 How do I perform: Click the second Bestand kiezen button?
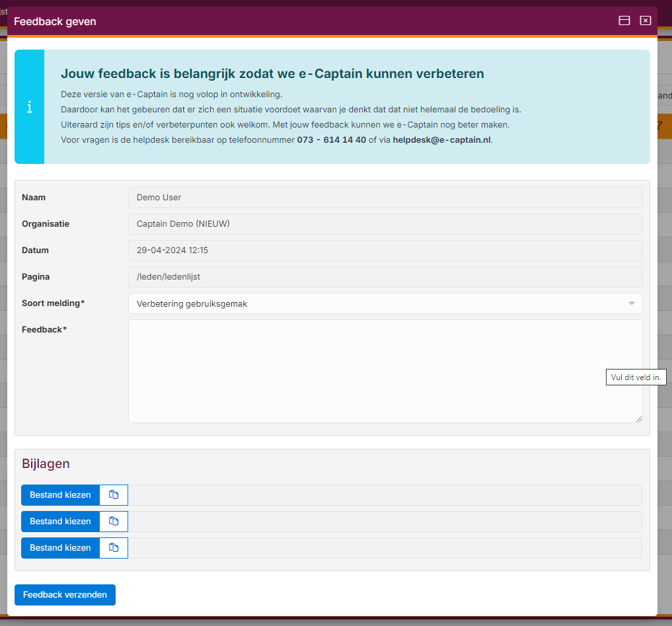click(60, 522)
